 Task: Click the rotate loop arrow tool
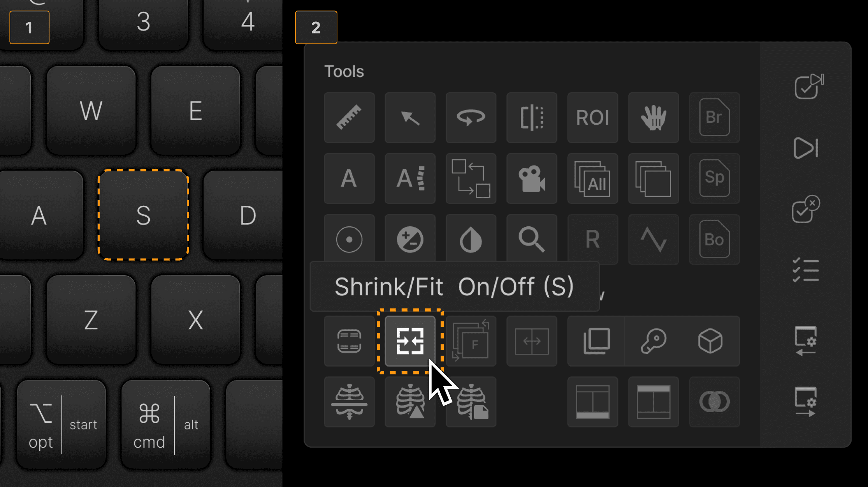coord(471,117)
